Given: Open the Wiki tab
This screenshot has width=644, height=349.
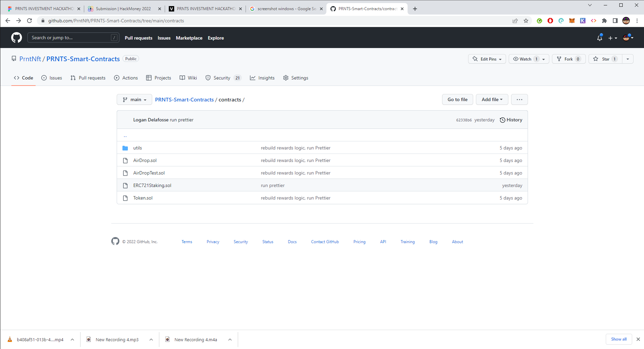Looking at the screenshot, I should tap(188, 78).
